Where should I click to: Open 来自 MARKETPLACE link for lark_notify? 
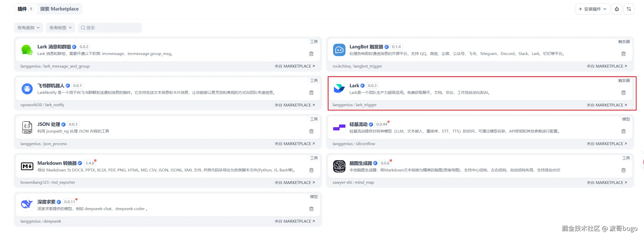295,105
